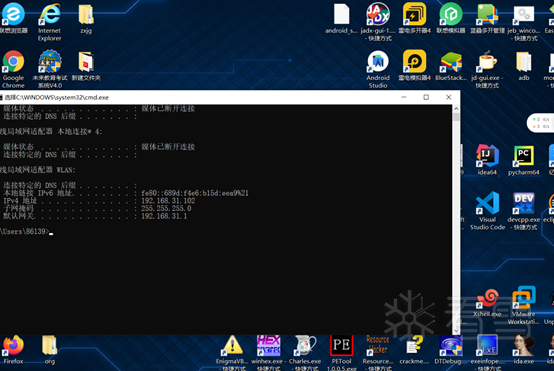Launch Firefox from desktop
Viewport: 554px width, 371px height.
click(x=13, y=349)
